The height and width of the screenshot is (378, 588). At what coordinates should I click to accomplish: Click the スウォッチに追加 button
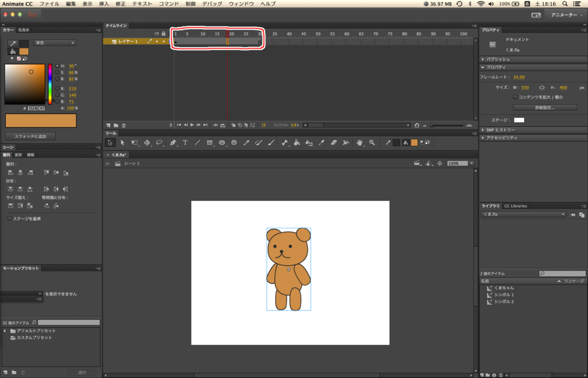click(30, 137)
